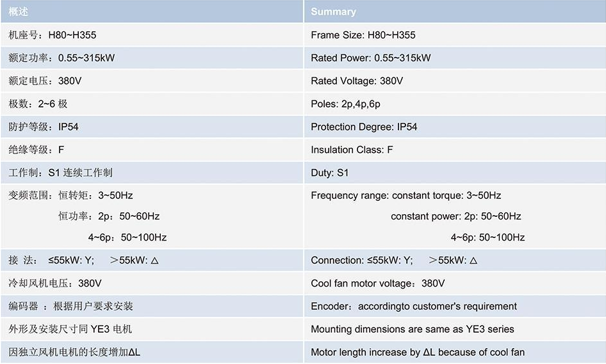Click the 机座号：H80~H355 Chinese cell
This screenshot has width=606, height=364.
tap(152, 35)
